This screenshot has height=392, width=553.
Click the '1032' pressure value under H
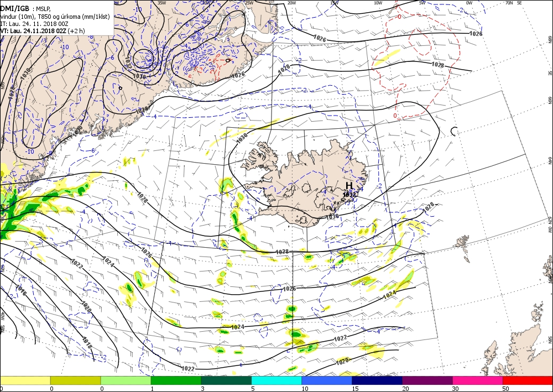click(x=349, y=195)
